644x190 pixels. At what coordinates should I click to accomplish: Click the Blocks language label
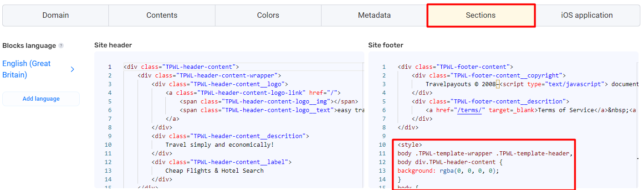29,46
